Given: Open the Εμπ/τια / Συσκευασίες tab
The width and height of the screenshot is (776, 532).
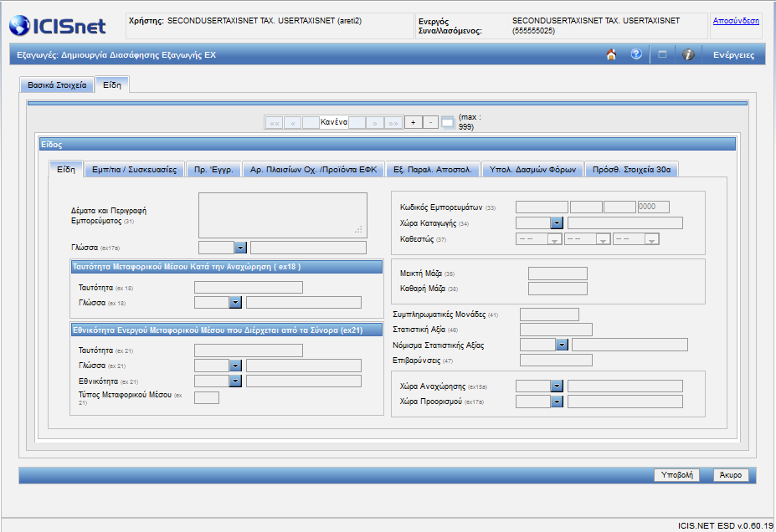Looking at the screenshot, I should click(x=134, y=170).
